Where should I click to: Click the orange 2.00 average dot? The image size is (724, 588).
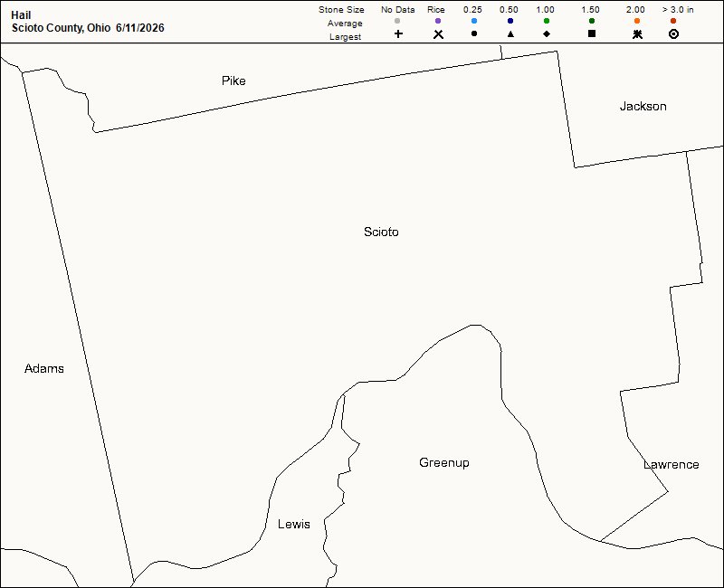click(637, 21)
